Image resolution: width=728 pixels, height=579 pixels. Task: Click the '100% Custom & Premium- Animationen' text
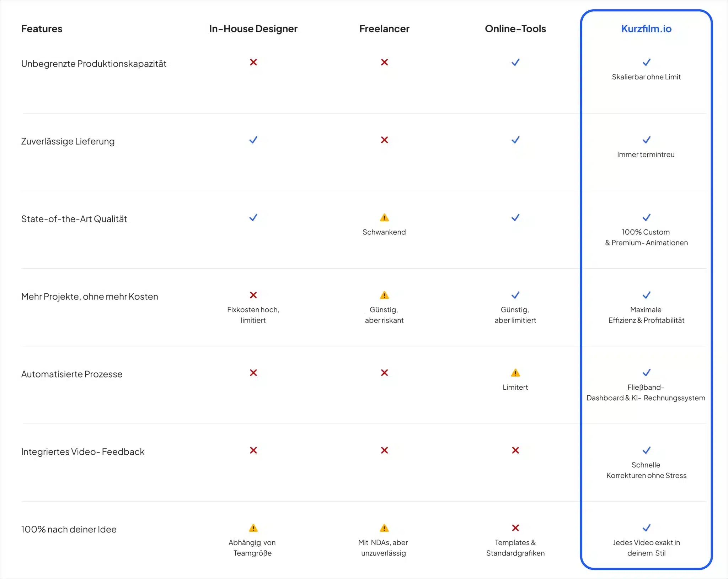646,237
